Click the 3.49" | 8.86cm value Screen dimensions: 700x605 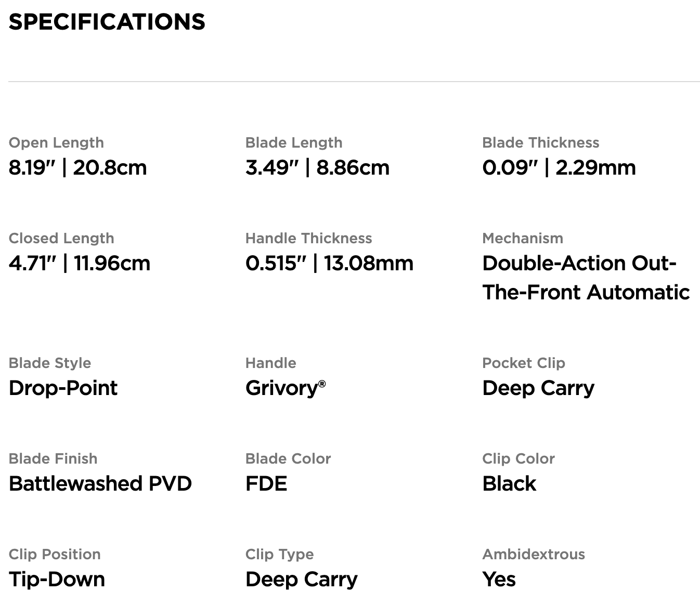pyautogui.click(x=317, y=167)
